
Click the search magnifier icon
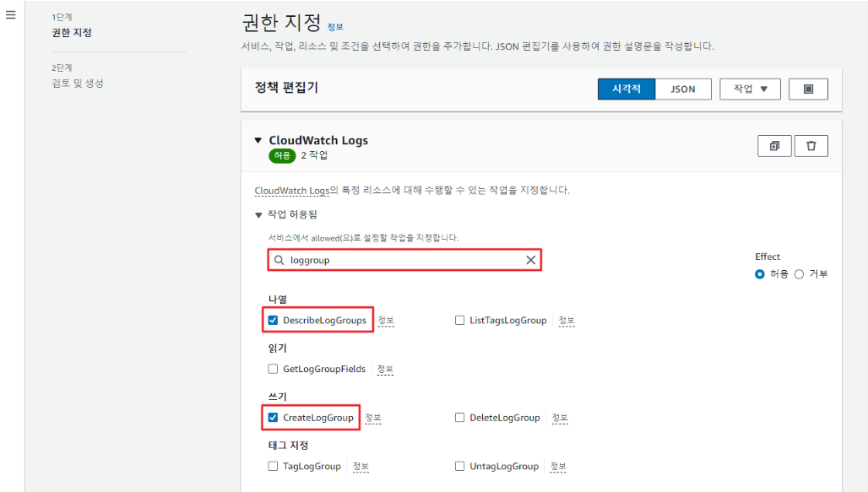click(279, 260)
